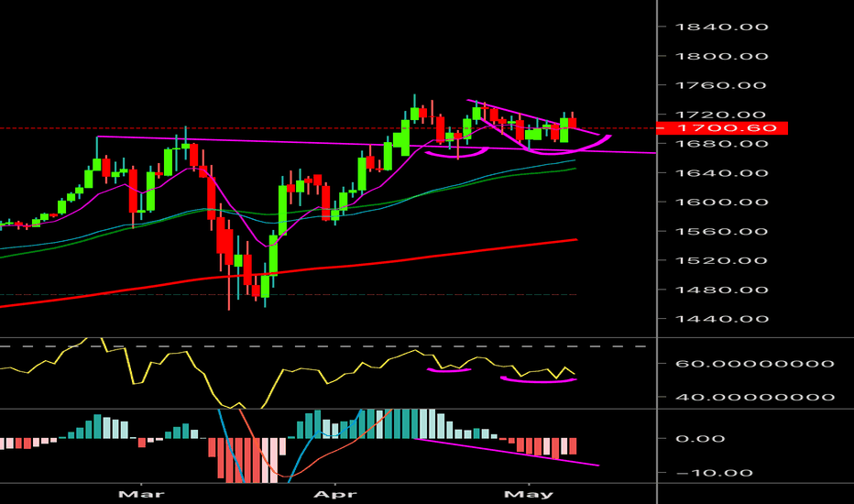Click the 1520.00 price scale value
This screenshot has width=854, height=504.
tap(722, 260)
